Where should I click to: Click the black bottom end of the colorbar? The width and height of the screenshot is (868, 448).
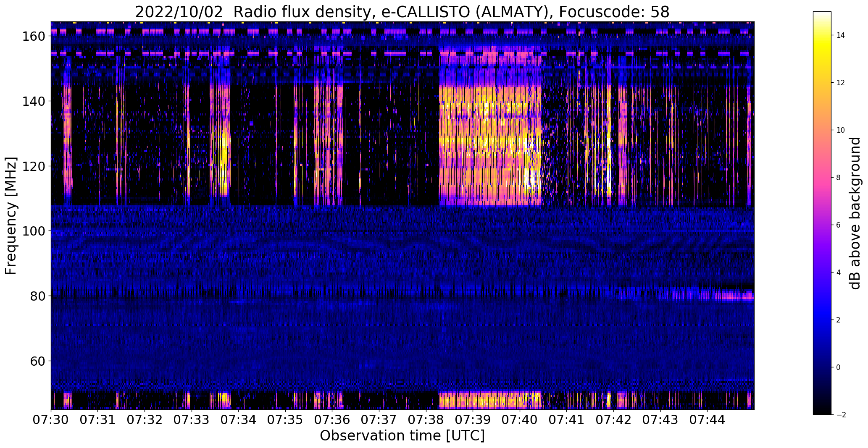click(x=822, y=411)
